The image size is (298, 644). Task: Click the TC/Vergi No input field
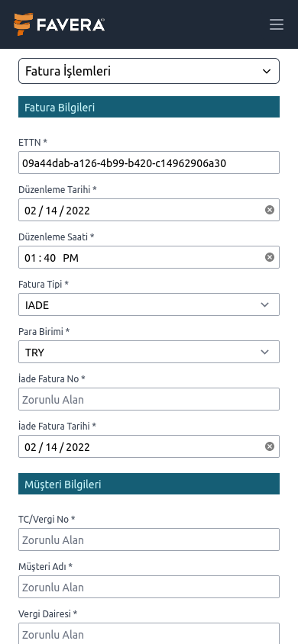[149, 539]
